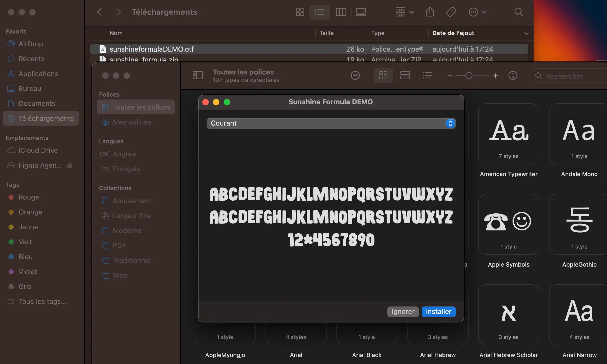Select the Anglais language filter

136,154
